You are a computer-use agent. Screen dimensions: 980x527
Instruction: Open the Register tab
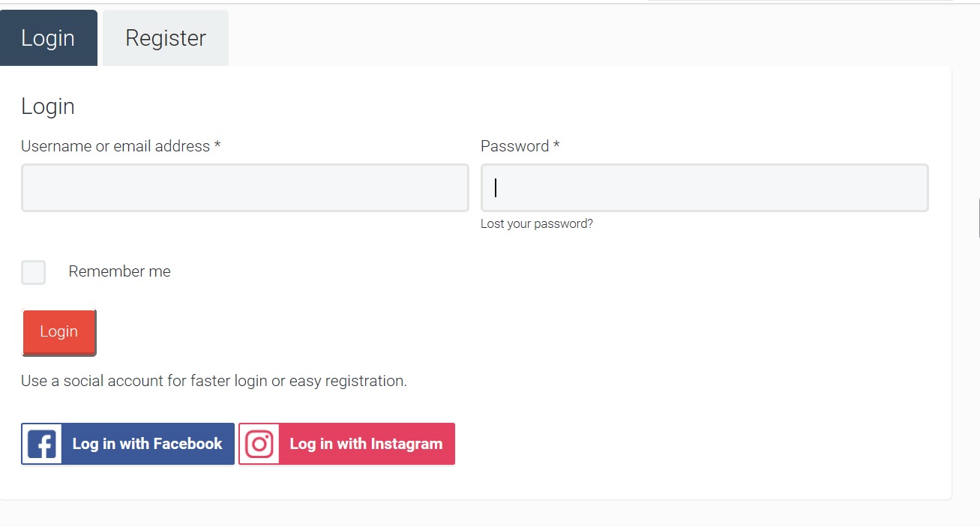[166, 38]
